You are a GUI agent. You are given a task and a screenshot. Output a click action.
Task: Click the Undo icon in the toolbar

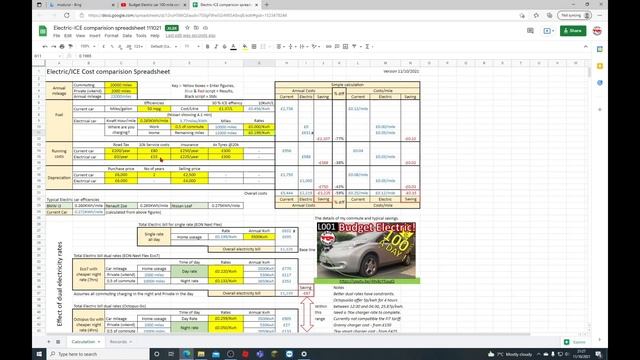[x=45, y=47]
